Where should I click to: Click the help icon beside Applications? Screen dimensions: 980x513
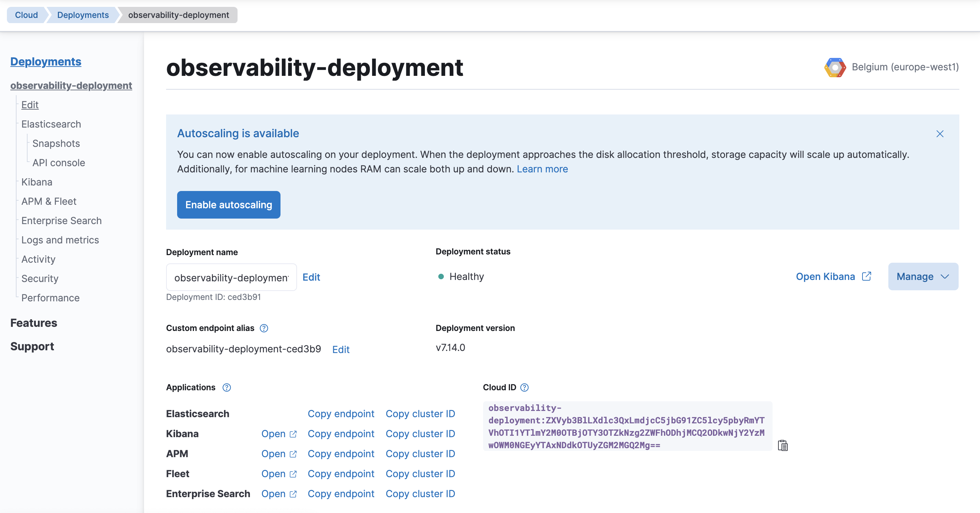click(x=227, y=388)
